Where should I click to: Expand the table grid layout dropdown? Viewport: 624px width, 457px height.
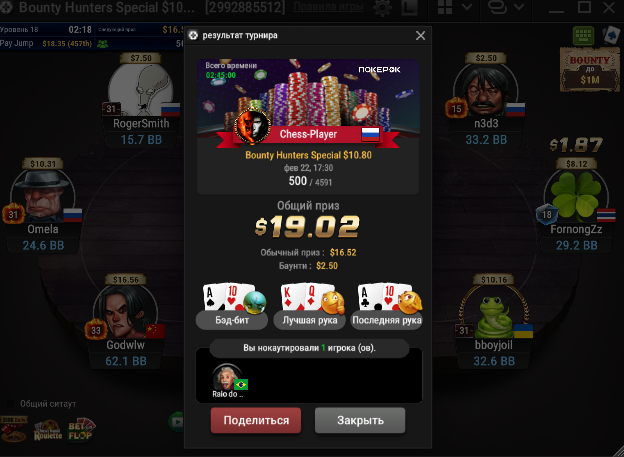point(467,7)
